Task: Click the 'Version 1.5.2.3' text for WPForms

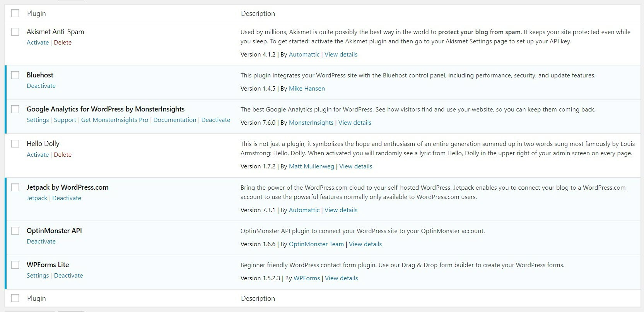Action: [x=260, y=278]
